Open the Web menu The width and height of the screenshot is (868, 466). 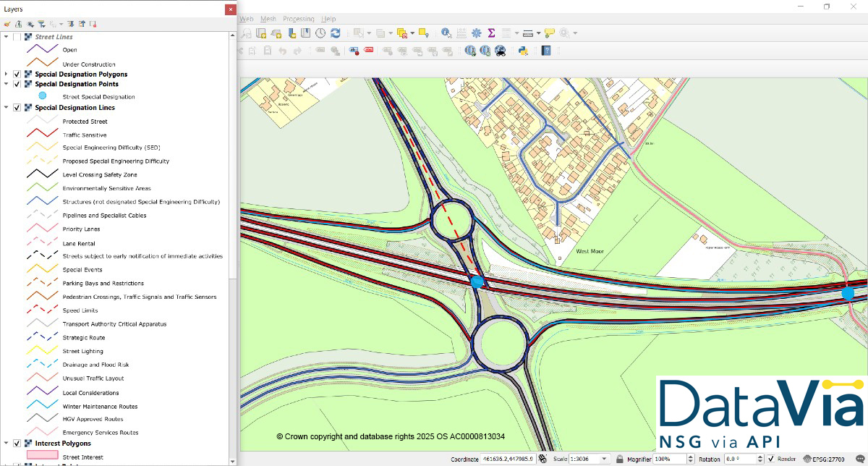tap(246, 18)
